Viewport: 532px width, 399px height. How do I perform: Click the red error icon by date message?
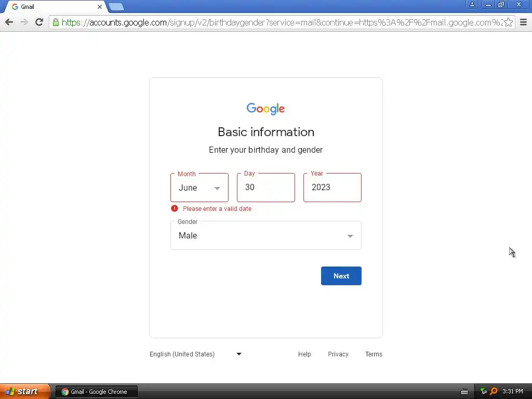tap(175, 208)
